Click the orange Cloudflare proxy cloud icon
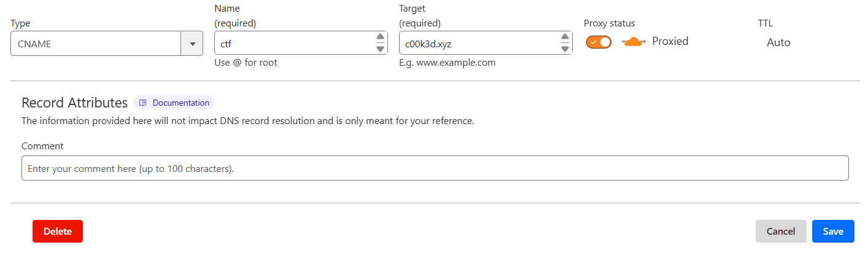Viewport: 868px width, 258px height. pyautogui.click(x=634, y=42)
